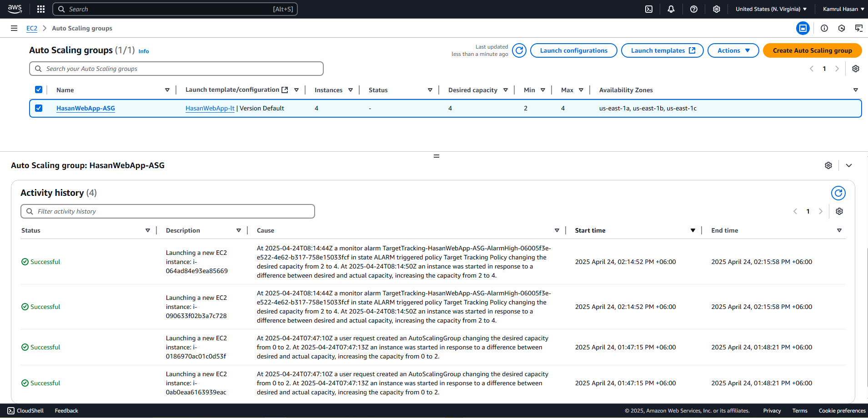
Task: Open the services grid menu
Action: [x=41, y=9]
